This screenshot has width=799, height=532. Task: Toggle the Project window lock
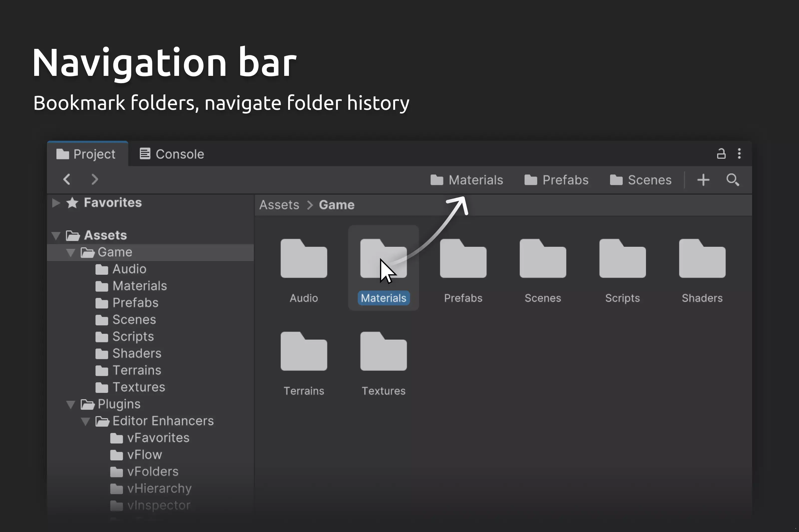coord(721,154)
